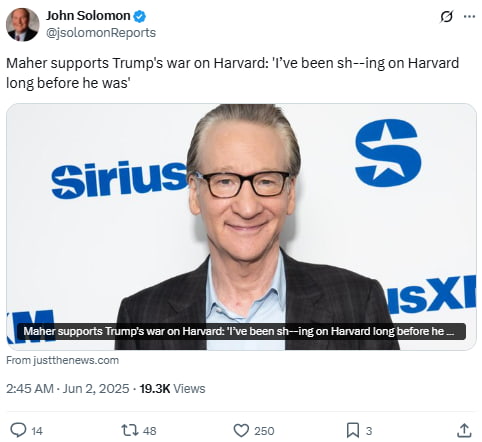Click the 2:45 AM · Jun 2, 2025 timestamp
The image size is (482, 442).
[68, 389]
